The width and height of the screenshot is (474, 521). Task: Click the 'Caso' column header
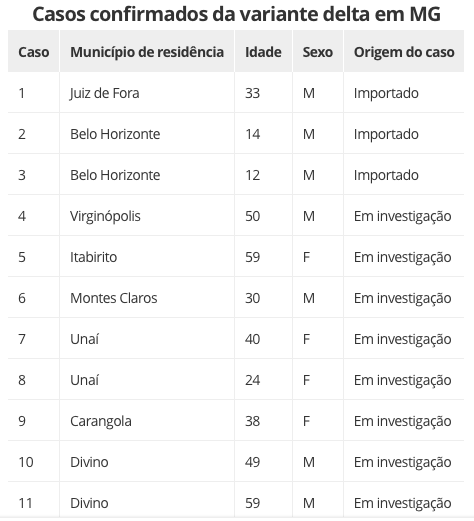(x=34, y=52)
